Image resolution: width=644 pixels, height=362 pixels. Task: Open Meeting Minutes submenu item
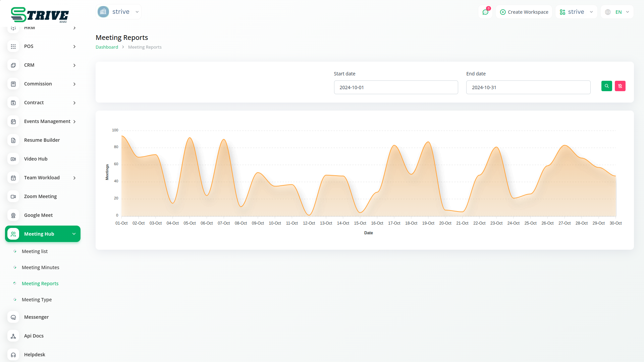pos(40,267)
